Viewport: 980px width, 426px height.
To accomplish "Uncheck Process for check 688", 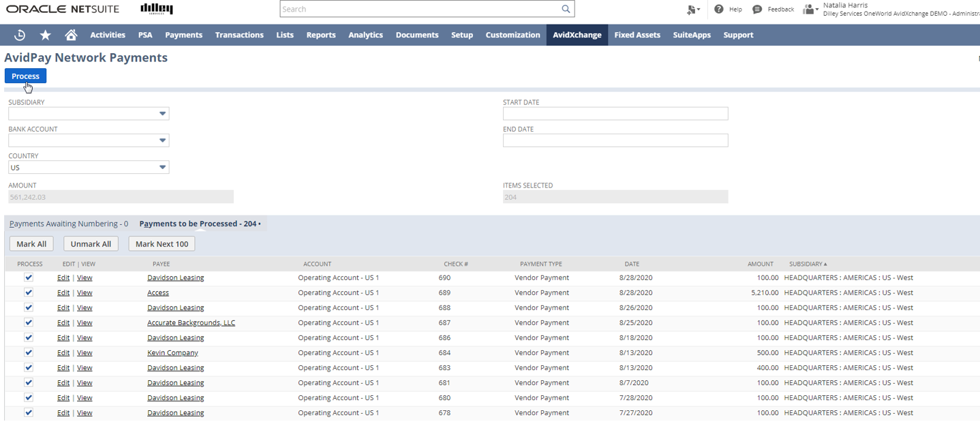I will (x=29, y=307).
